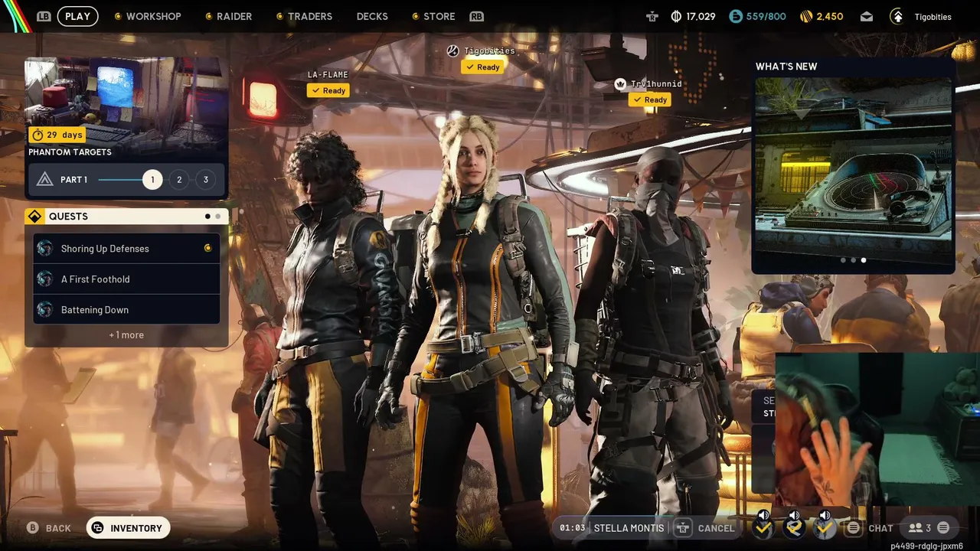980x551 pixels.
Task: Click the B button icon beside Back
Action: click(33, 528)
